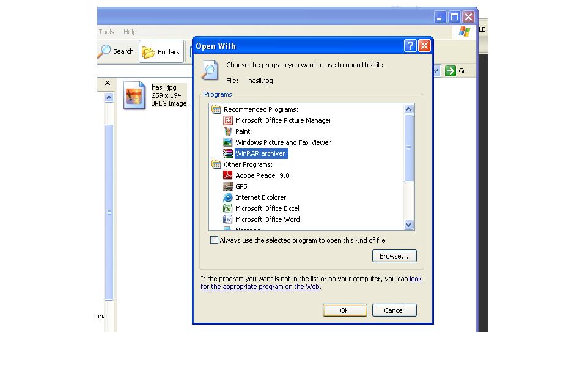Follow the look for appropriate program link
Screen dimensions: 588x374
pyautogui.click(x=260, y=287)
